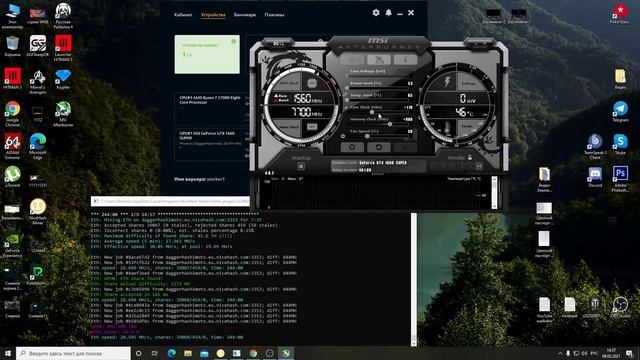Open Skype desktop icon
The width and height of the screenshot is (640, 360).
click(x=620, y=144)
